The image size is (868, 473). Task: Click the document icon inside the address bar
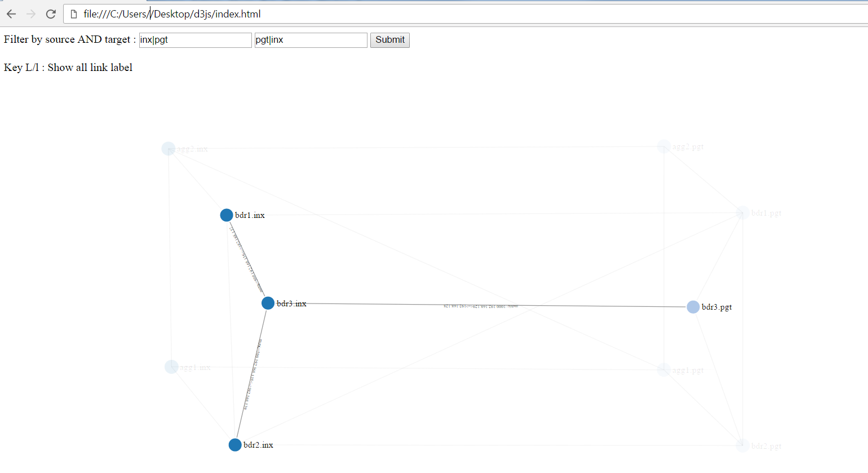click(x=74, y=14)
